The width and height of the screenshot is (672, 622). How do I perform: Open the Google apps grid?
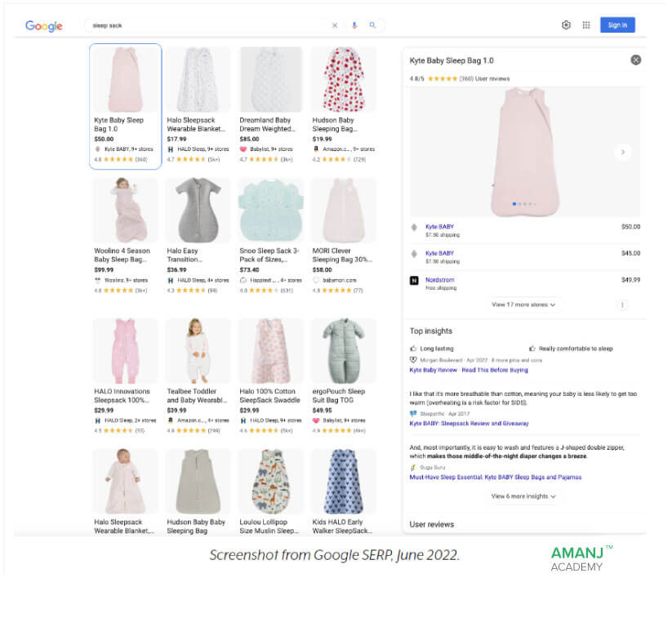586,25
